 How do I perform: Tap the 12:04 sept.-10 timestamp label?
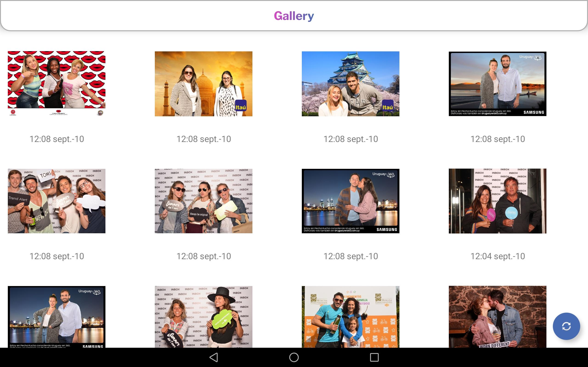pos(498,256)
